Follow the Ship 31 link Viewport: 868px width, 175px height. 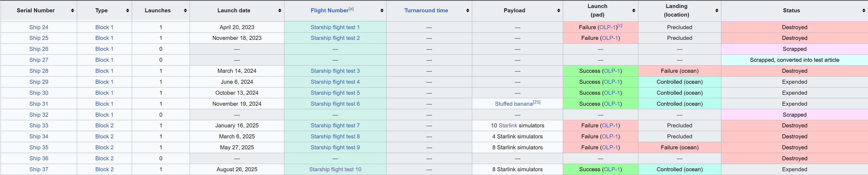click(x=39, y=104)
